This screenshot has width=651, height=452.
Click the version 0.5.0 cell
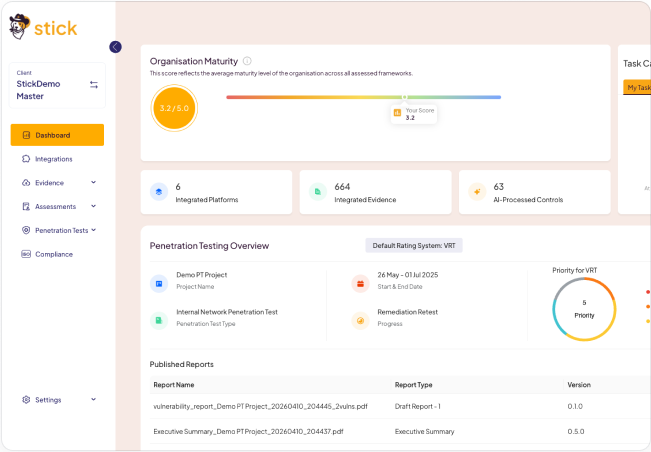tap(576, 432)
